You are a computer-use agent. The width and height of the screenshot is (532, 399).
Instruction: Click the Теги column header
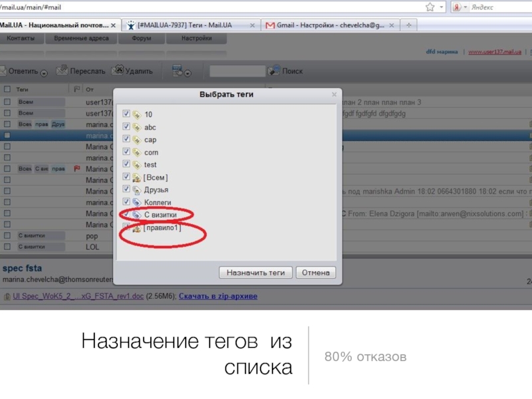(22, 90)
